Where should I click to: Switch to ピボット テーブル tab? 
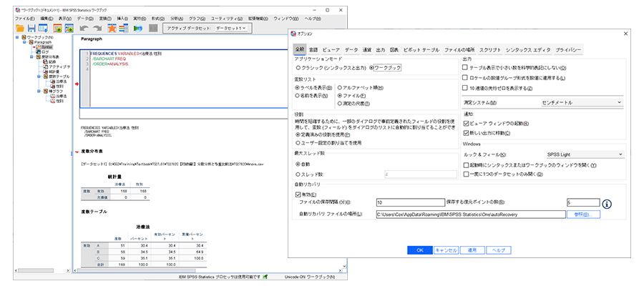(421, 49)
